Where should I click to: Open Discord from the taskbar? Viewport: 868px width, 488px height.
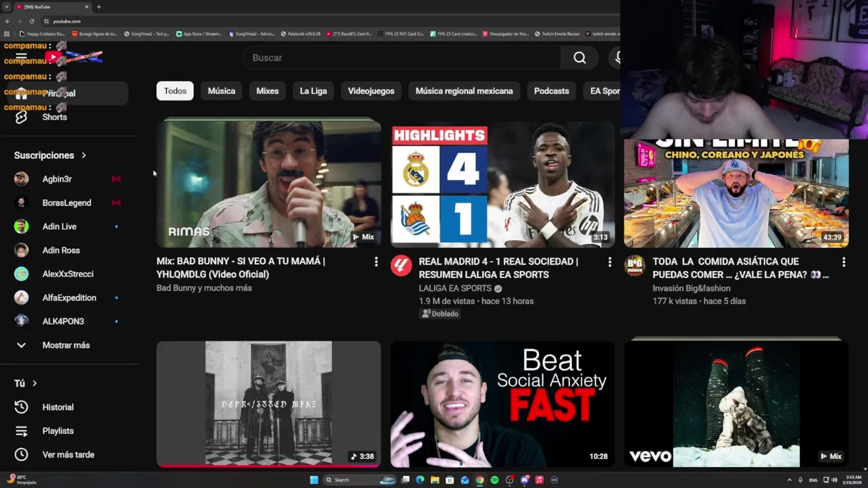pyautogui.click(x=524, y=480)
